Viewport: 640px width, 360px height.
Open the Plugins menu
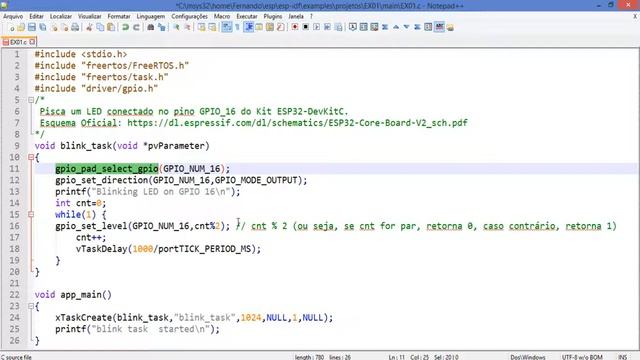pyautogui.click(x=273, y=16)
